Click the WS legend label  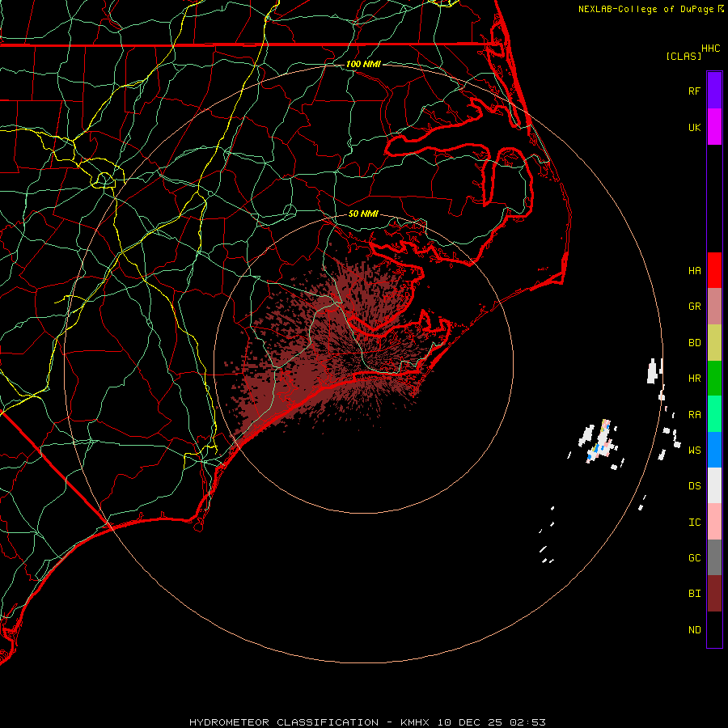[694, 450]
